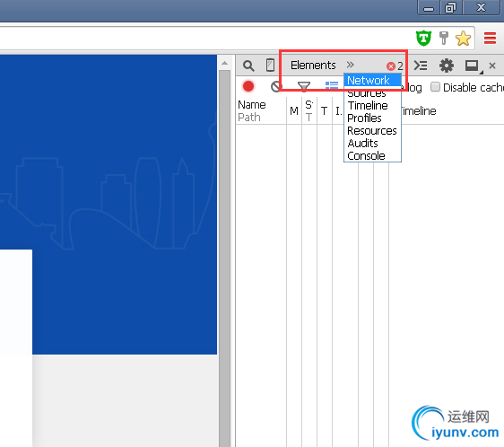
Task: Show the console drawer icon
Action: coord(421,66)
